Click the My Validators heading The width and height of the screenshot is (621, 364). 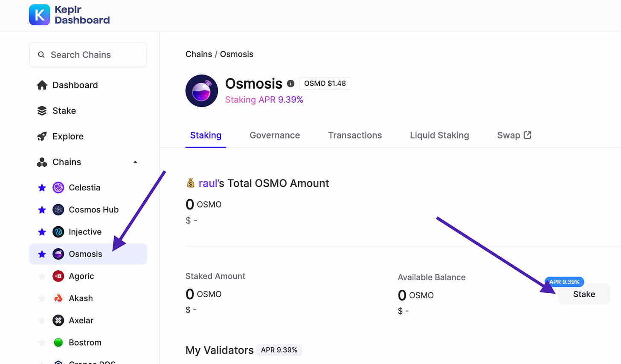tap(220, 350)
